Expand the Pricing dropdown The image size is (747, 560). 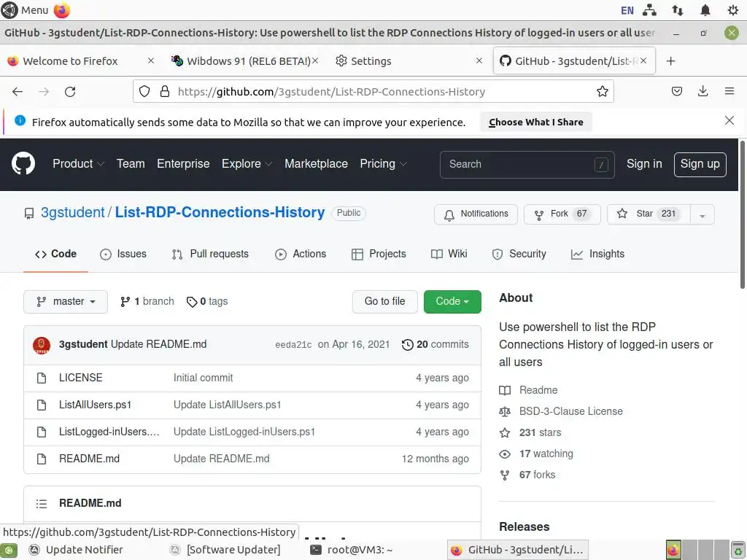(383, 164)
